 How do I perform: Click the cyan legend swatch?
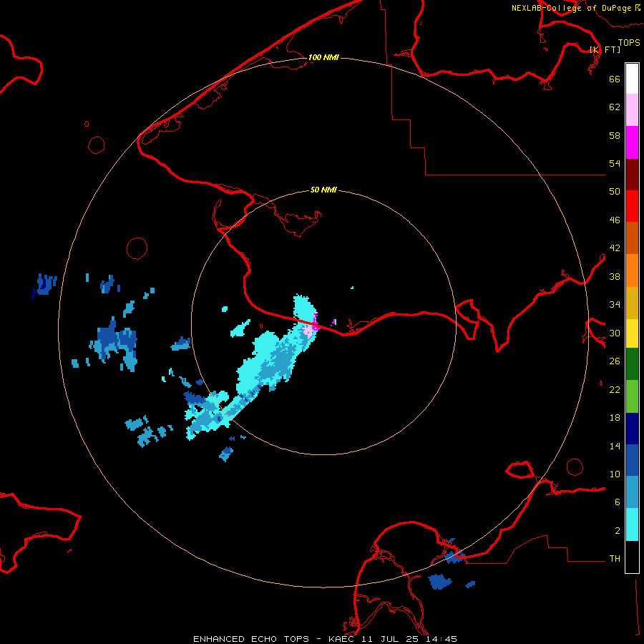(632, 525)
